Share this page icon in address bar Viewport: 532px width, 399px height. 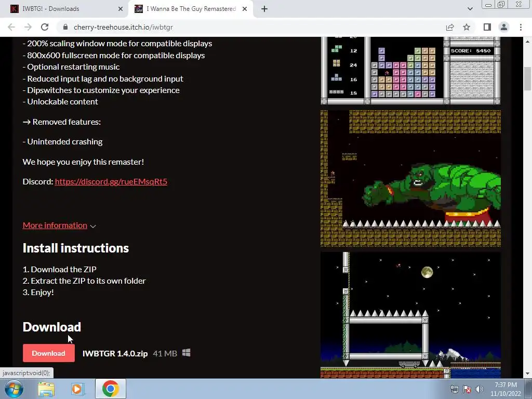pyautogui.click(x=450, y=27)
